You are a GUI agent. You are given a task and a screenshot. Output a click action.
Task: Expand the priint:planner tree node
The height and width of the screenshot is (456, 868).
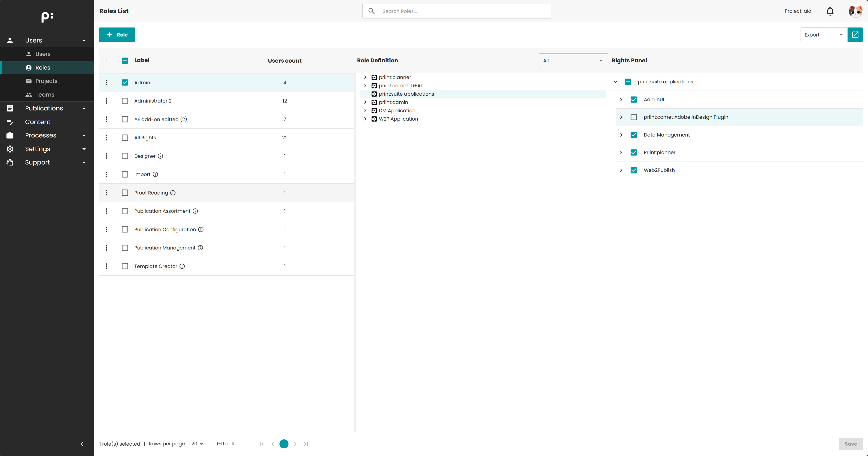[x=365, y=77]
